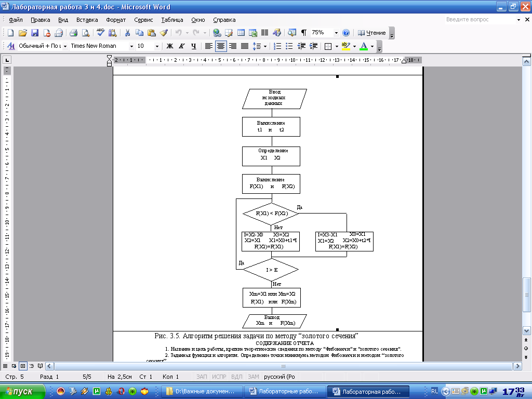Viewport: 532px width, 399px height.
Task: Open the Правка menu
Action: (41, 20)
